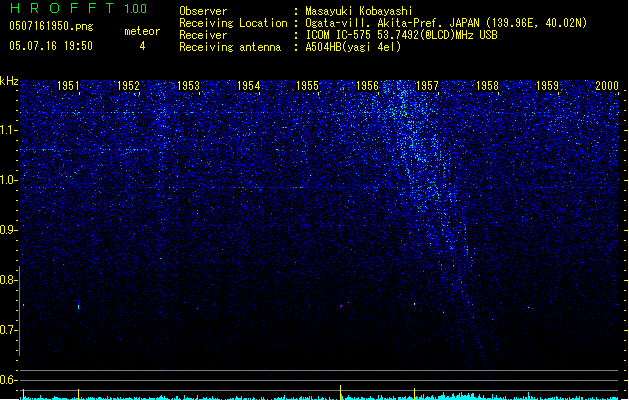Screen dimensions: 629x400
Task: Click the kHz axis unit label
Action: 9,81
